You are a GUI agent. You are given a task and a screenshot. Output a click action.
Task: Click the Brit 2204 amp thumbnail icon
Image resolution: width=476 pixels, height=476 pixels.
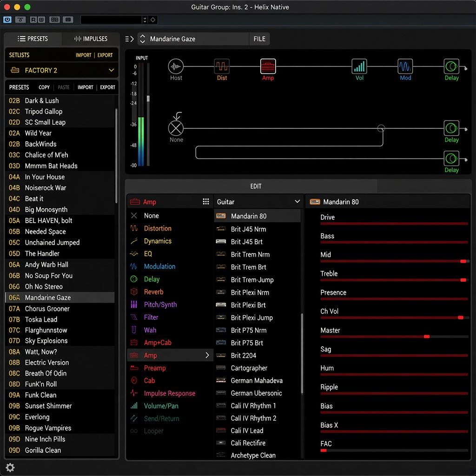tap(221, 356)
